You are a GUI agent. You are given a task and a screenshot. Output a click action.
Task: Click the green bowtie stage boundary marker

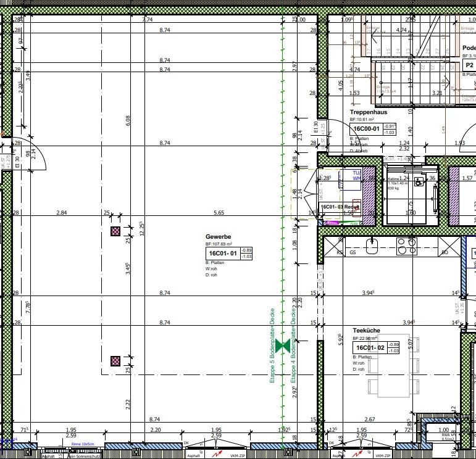click(x=283, y=345)
